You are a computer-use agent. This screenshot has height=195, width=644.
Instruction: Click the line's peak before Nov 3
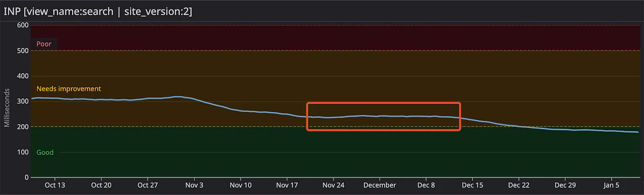[x=178, y=97]
